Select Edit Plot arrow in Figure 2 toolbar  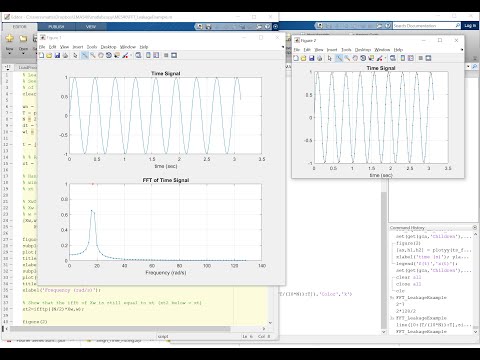coord(330,58)
